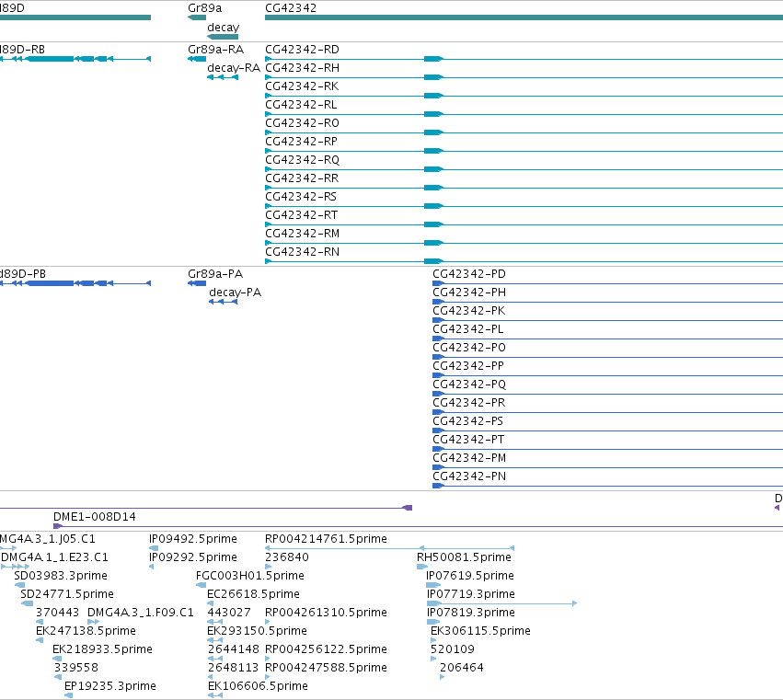
Task: Select EST EP19235.3prime
Action: (x=109, y=686)
